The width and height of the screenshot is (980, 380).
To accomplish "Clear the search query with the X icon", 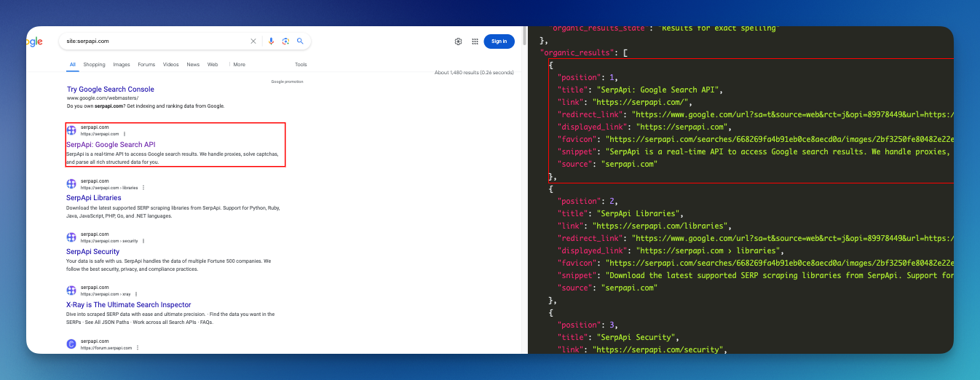I will pyautogui.click(x=253, y=41).
